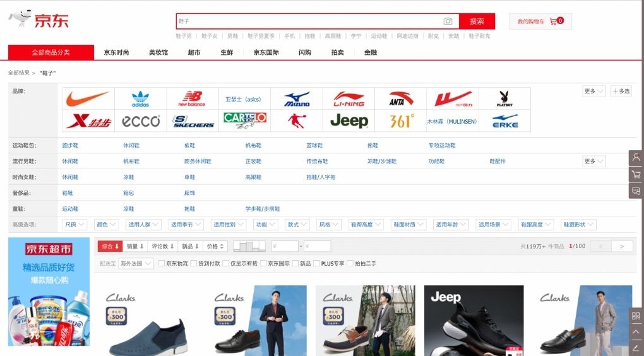Check the 京东国际 filter checkbox

click(x=263, y=264)
